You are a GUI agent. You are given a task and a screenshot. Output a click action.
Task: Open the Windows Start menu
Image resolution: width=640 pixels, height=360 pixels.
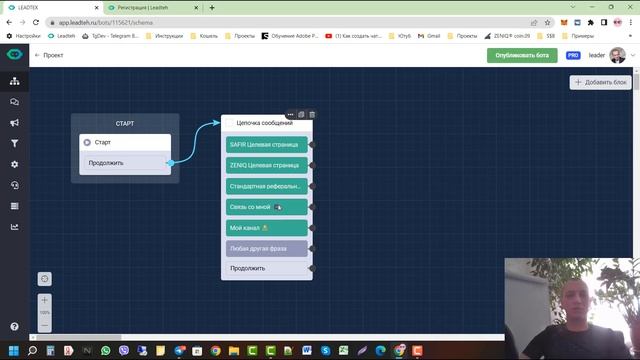point(13,351)
